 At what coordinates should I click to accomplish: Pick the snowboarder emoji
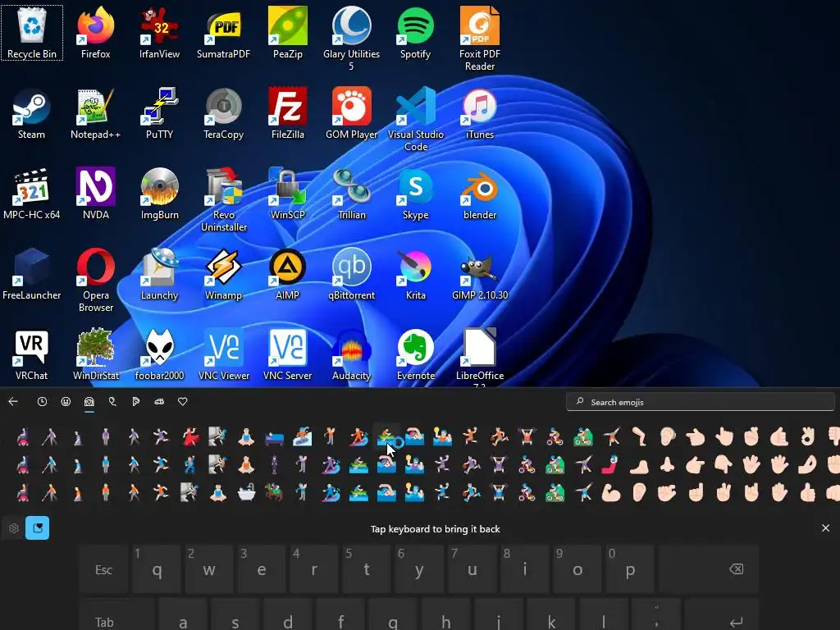pos(302,436)
